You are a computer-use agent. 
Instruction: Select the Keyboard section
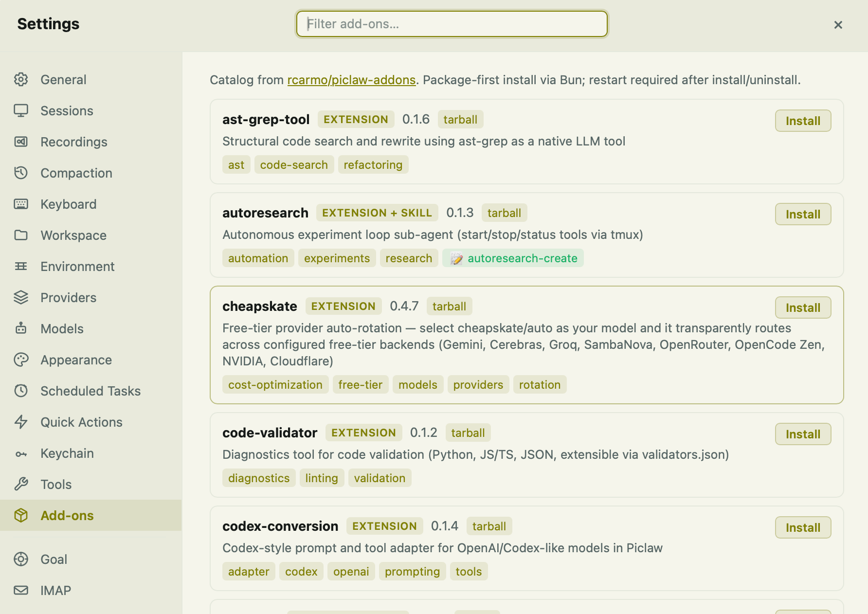[x=91, y=204]
